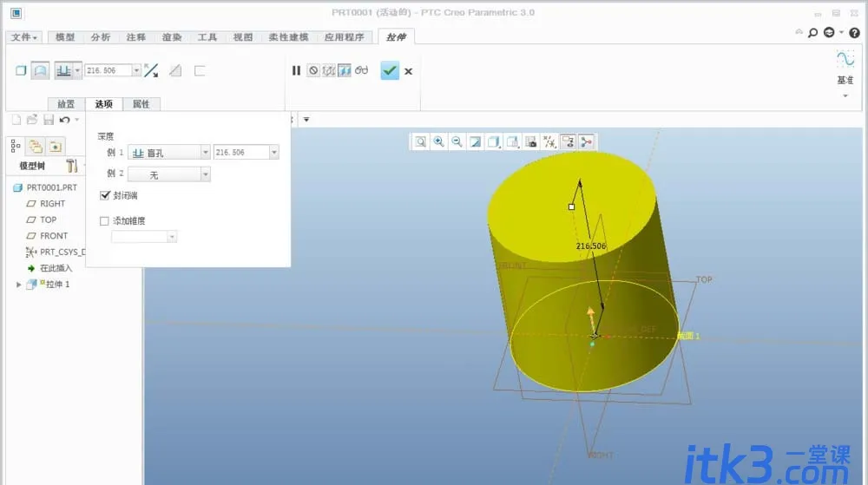The height and width of the screenshot is (485, 868).
Task: Click the white depth drag handle
Action: pyautogui.click(x=571, y=206)
